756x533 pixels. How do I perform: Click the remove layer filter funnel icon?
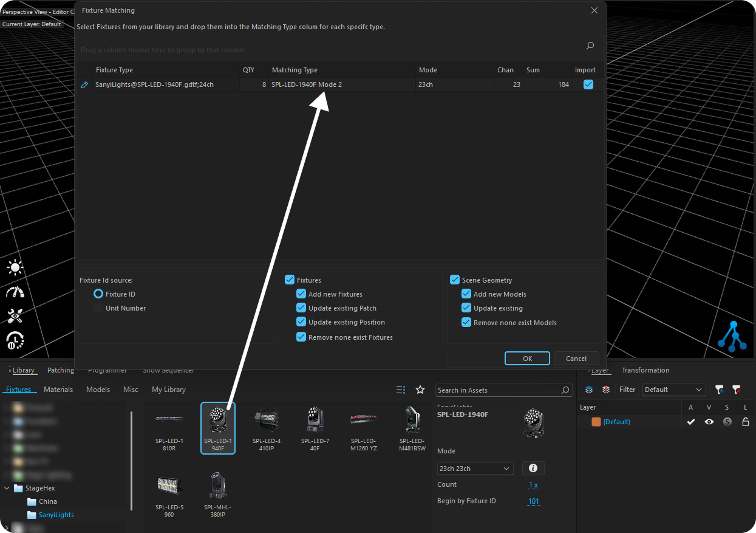click(736, 390)
